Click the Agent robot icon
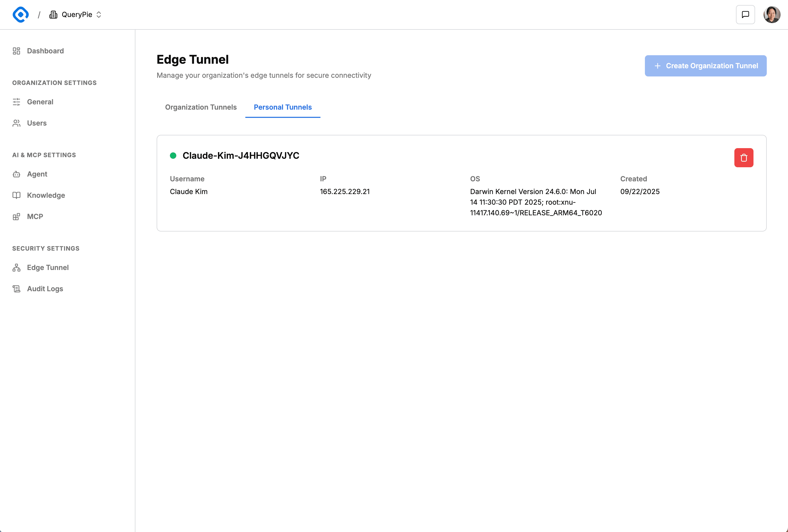 (16, 174)
